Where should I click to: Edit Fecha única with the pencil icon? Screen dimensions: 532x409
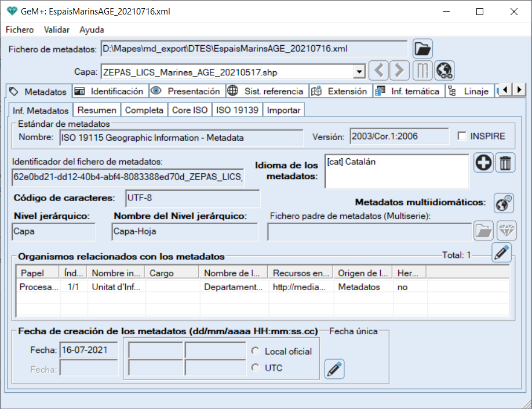[x=334, y=369]
